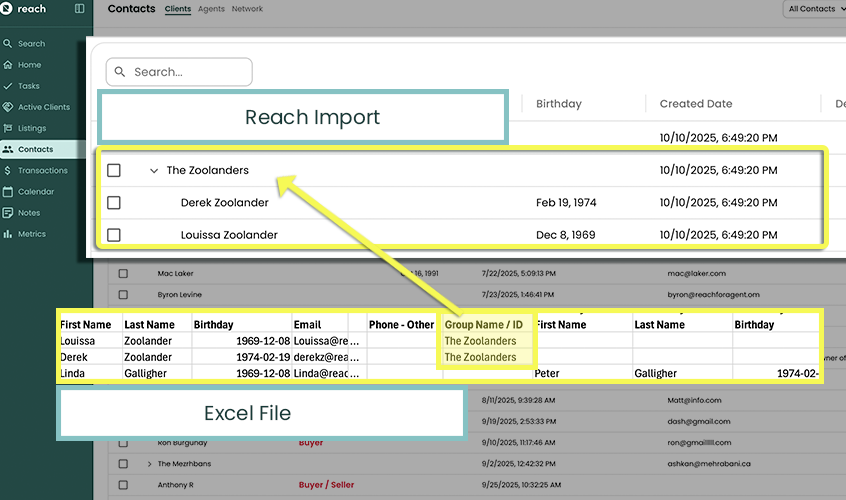Click the Created Date column header
Image resolution: width=846 pixels, height=500 pixels.
tap(696, 104)
